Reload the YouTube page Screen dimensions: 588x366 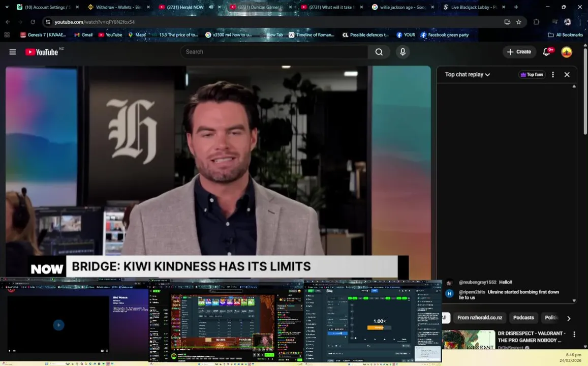pyautogui.click(x=33, y=22)
